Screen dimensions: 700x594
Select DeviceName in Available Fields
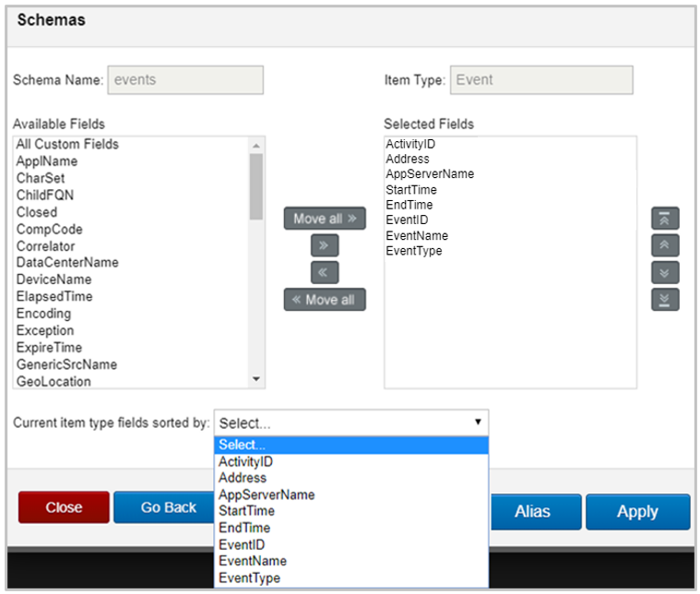[131, 279]
